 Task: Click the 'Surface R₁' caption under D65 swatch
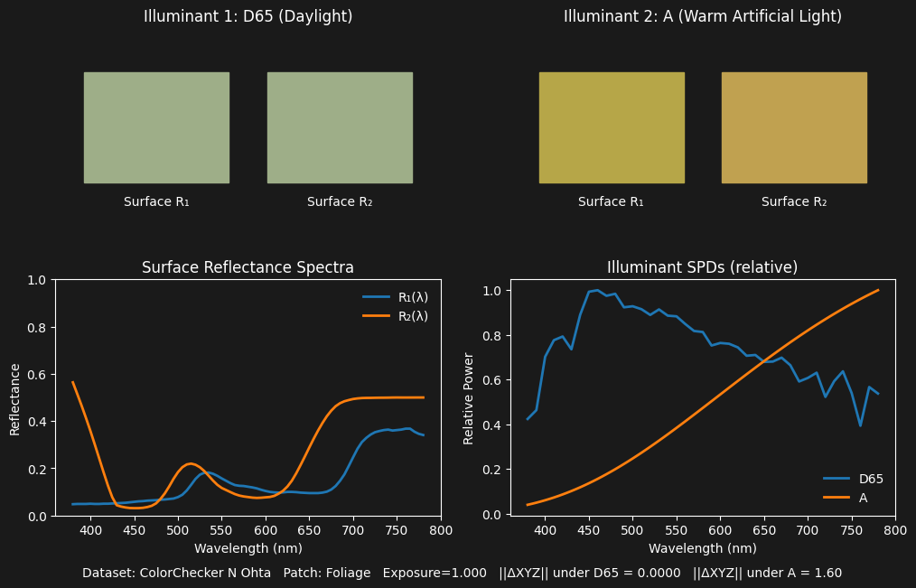tap(156, 201)
